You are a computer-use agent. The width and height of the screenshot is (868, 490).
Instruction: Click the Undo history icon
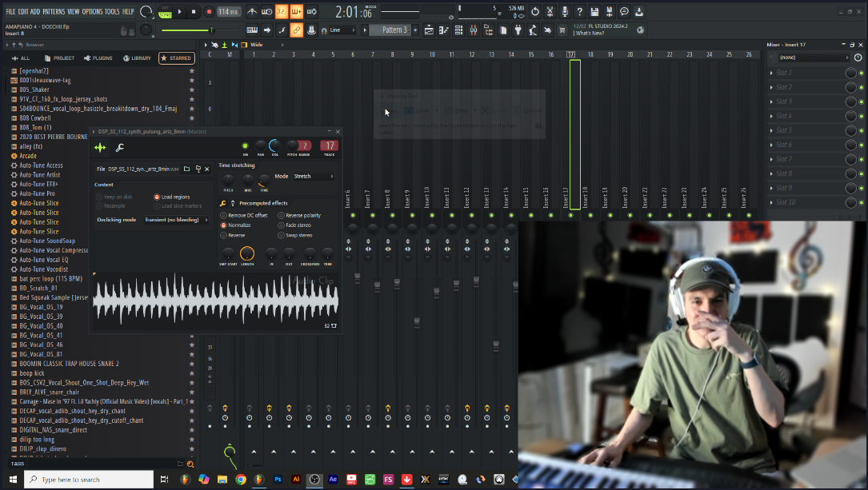pyautogui.click(x=534, y=12)
